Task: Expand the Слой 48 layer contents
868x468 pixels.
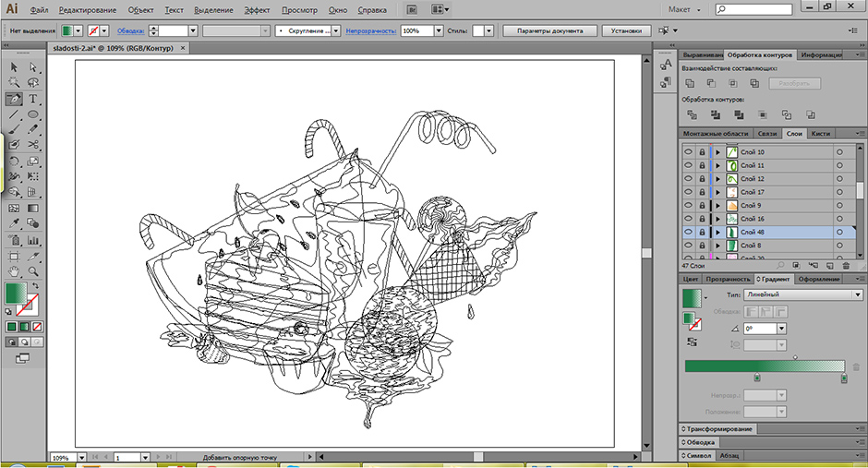Action: click(x=717, y=232)
